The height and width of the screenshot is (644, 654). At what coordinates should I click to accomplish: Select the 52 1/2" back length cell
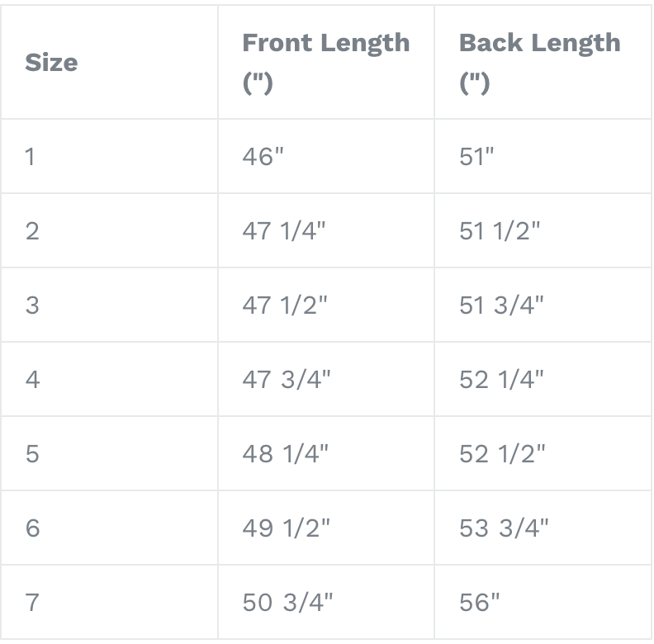click(x=501, y=453)
